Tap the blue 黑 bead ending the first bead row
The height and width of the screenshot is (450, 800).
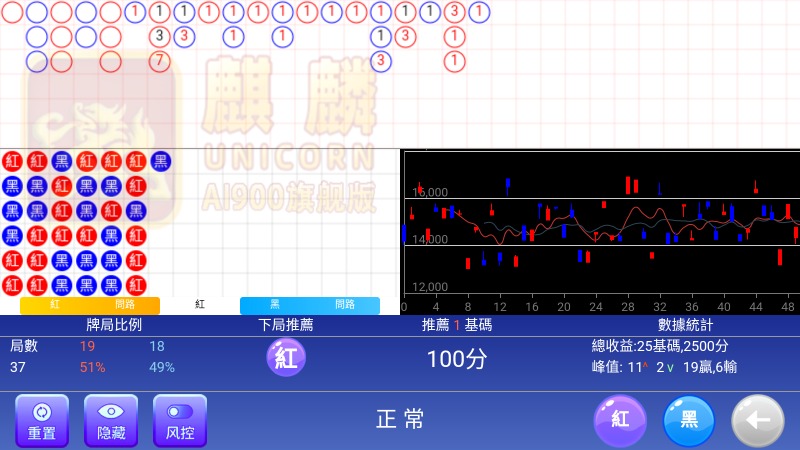[x=160, y=160]
